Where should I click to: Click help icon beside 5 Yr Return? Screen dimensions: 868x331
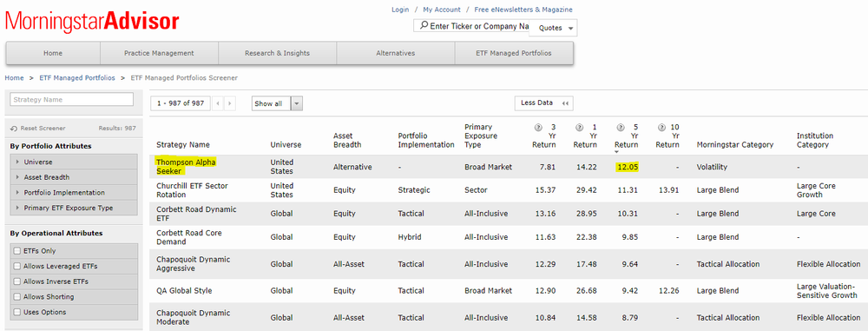tap(620, 128)
